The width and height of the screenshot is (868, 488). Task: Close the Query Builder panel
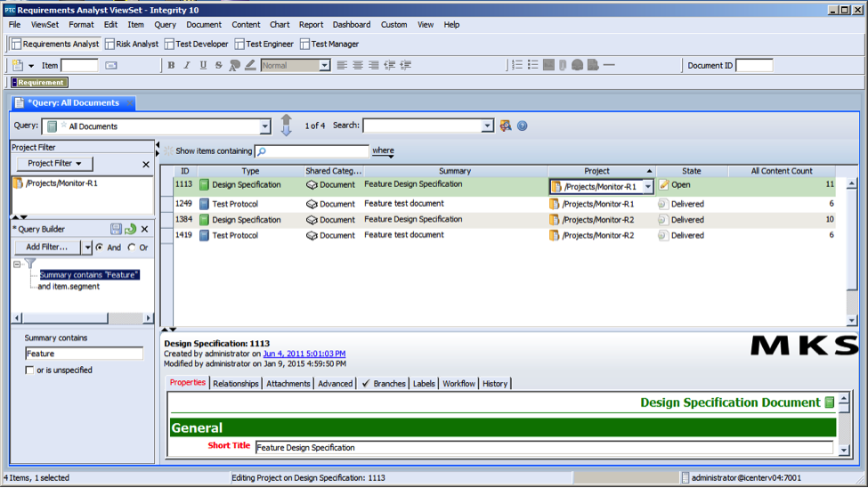(x=144, y=229)
